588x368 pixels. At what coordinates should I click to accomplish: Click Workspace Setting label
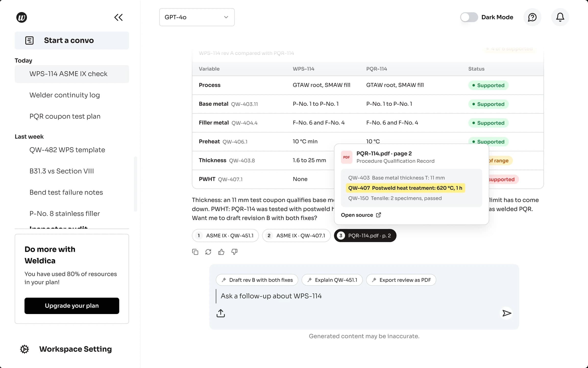75,349
